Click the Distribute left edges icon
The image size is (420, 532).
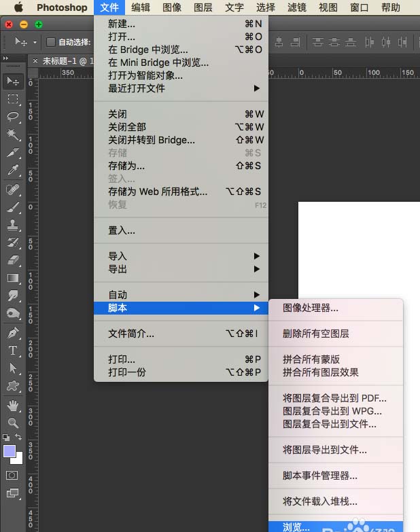pos(370,42)
